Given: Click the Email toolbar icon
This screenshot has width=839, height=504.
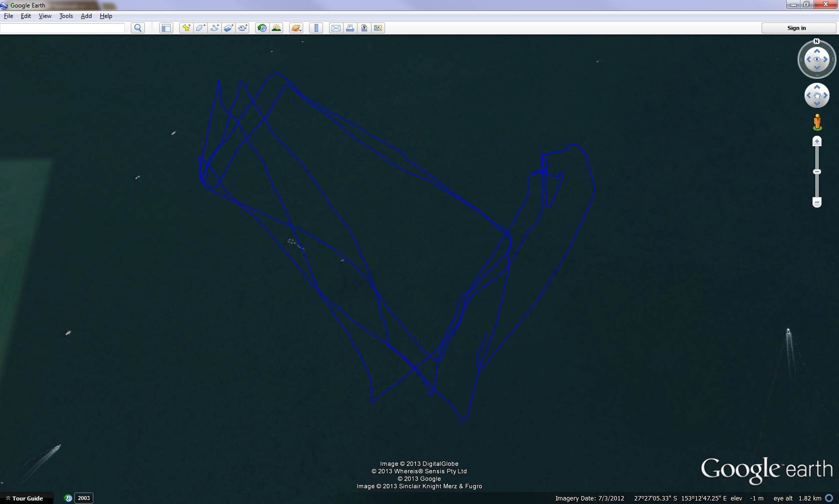Looking at the screenshot, I should pos(336,28).
